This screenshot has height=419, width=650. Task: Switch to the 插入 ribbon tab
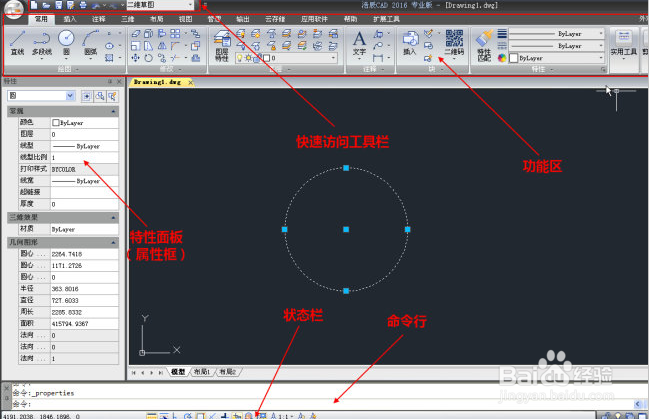(x=70, y=19)
